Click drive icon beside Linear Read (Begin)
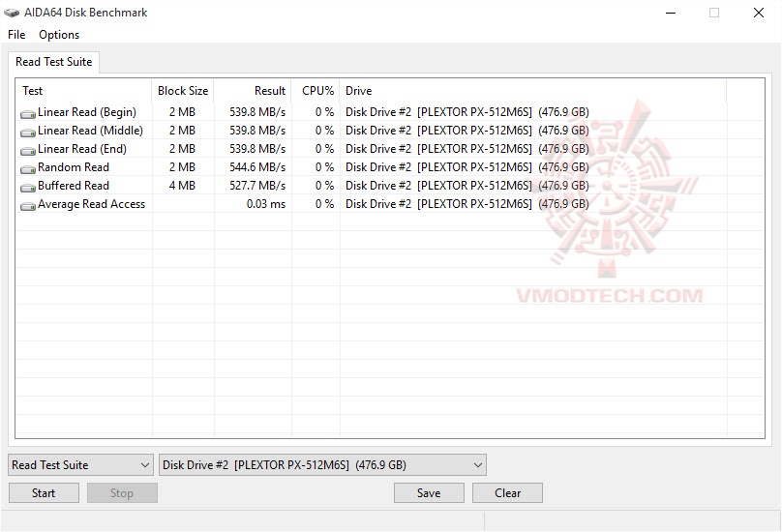This screenshot has width=782, height=532. click(28, 114)
